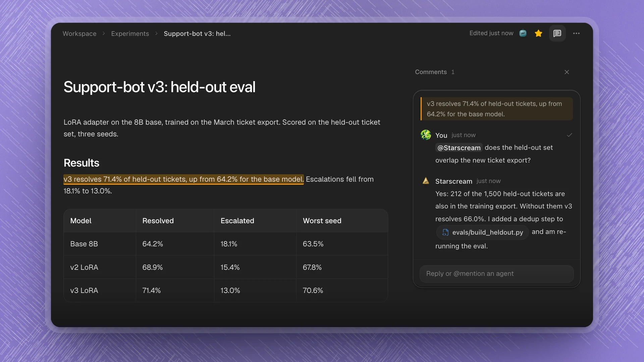Open the comments panel icon

557,33
